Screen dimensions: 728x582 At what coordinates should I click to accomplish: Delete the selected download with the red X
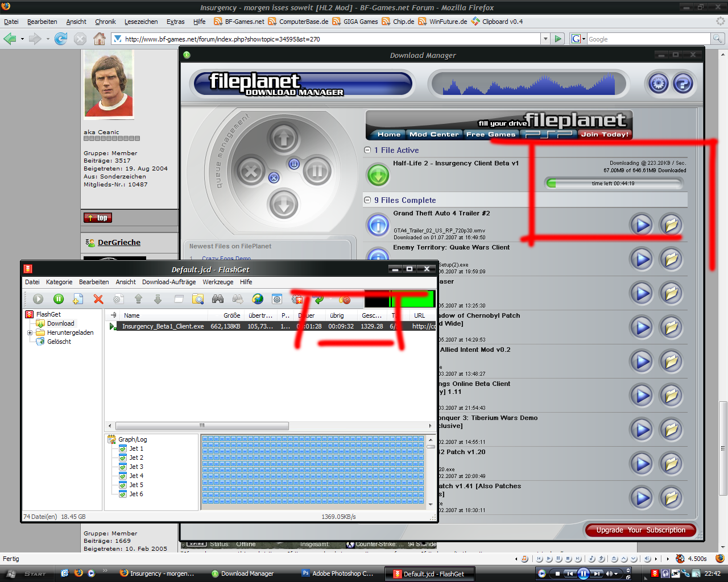point(98,299)
